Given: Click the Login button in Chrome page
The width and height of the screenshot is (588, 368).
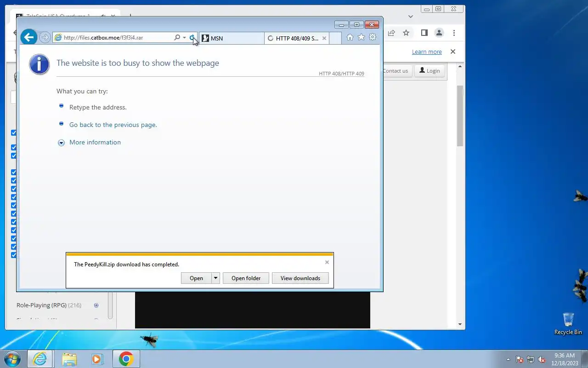Looking at the screenshot, I should (x=430, y=71).
